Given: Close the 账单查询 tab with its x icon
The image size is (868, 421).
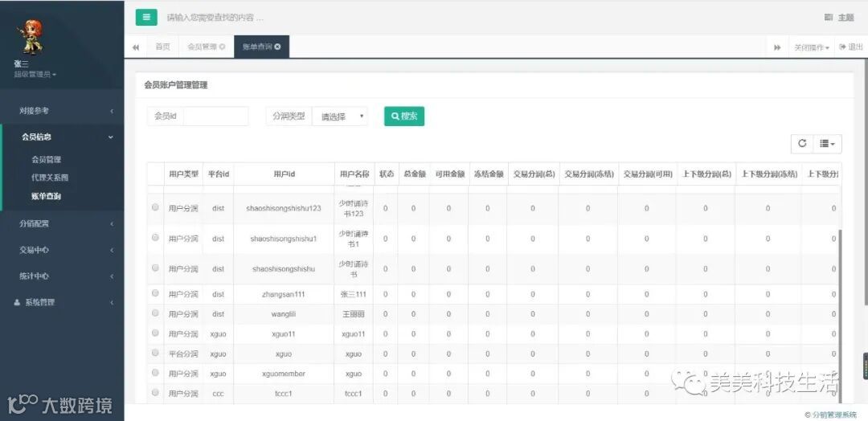Looking at the screenshot, I should point(277,47).
